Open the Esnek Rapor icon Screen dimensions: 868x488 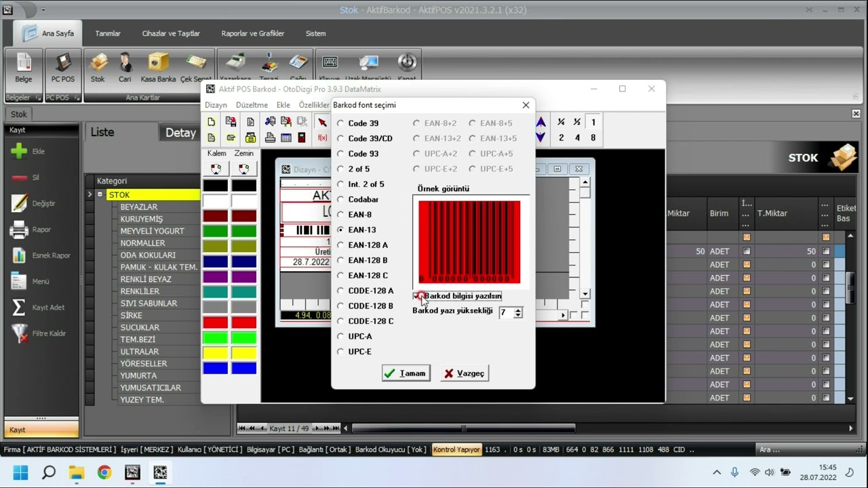19,256
